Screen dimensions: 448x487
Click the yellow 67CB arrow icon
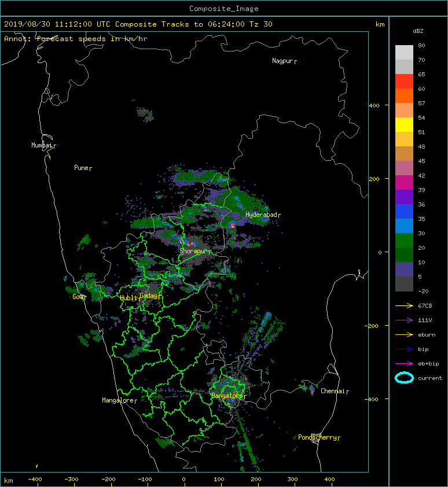(404, 305)
